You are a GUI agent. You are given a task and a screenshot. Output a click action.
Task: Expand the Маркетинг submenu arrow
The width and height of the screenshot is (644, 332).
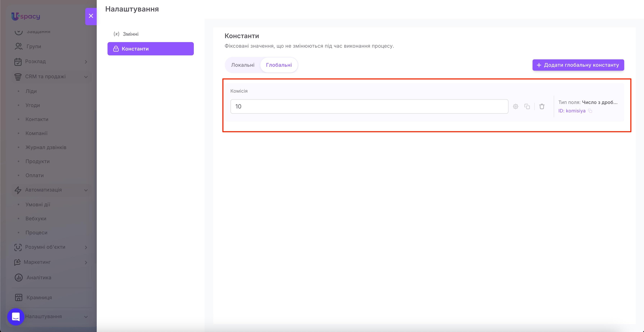[86, 263]
